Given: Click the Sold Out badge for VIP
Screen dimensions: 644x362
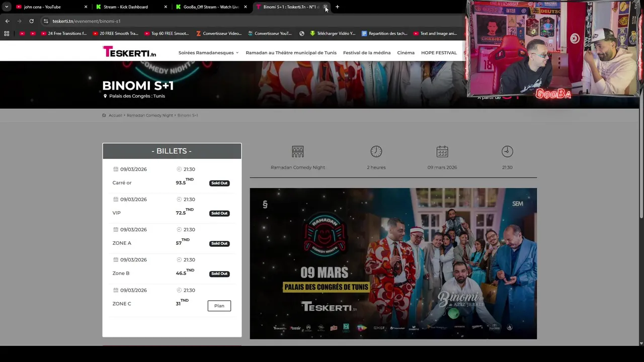Looking at the screenshot, I should tap(219, 213).
